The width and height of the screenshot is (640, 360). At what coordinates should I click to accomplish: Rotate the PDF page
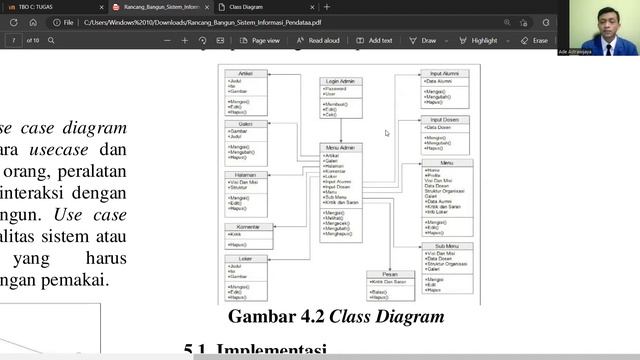coord(202,40)
